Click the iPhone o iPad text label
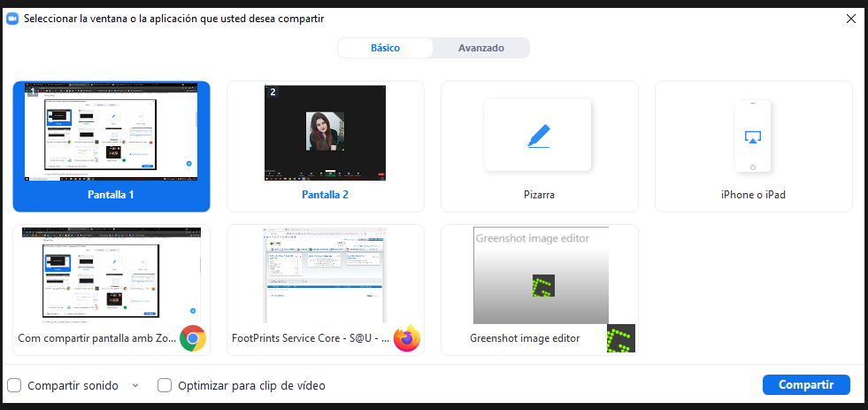Screen dimensions: 868x410 tap(753, 195)
